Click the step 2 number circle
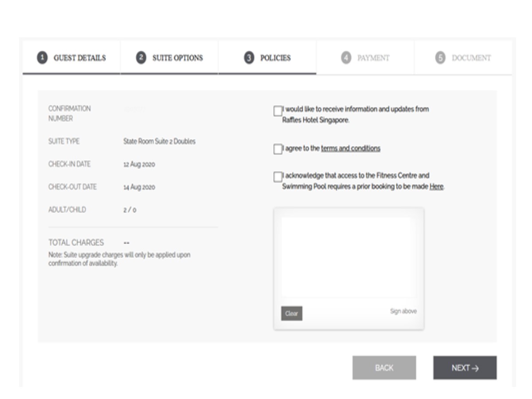The height and width of the screenshot is (399, 532). 141,58
